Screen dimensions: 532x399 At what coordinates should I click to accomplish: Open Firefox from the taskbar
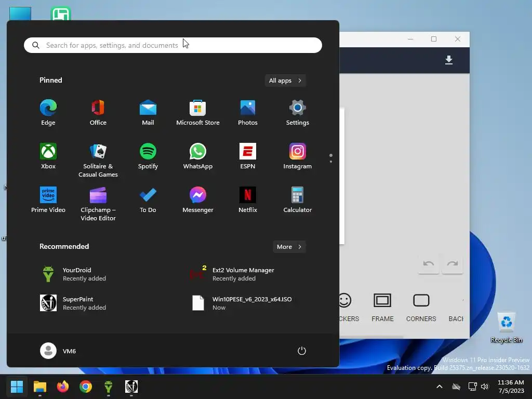(62, 387)
